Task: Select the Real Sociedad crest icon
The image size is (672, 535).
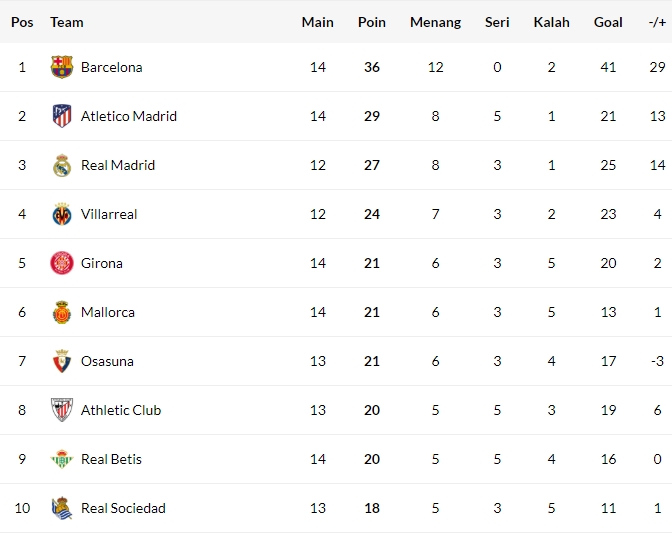Action: pyautogui.click(x=62, y=508)
